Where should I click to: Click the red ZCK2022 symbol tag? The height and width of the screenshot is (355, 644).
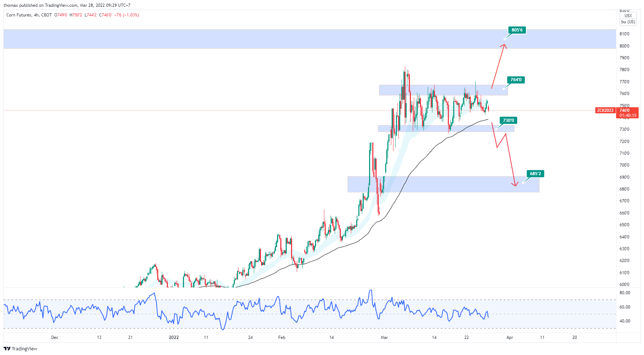pos(605,110)
